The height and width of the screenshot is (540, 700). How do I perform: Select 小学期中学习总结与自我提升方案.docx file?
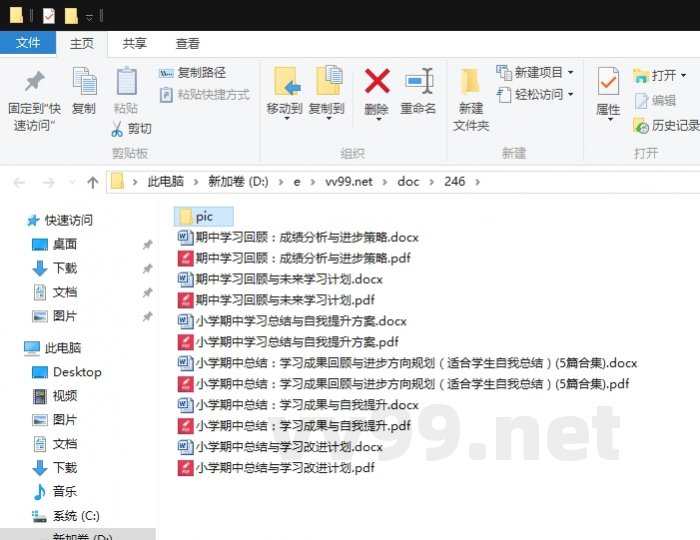click(x=292, y=321)
